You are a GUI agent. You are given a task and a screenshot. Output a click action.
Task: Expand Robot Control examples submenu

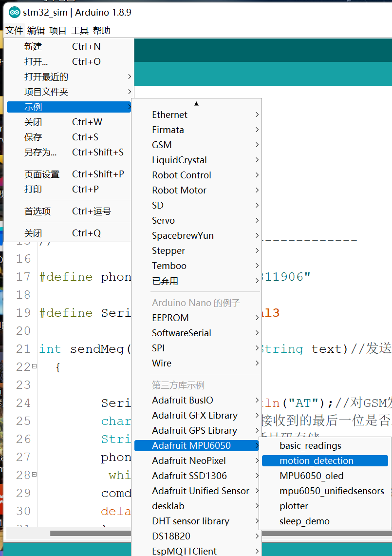click(197, 175)
